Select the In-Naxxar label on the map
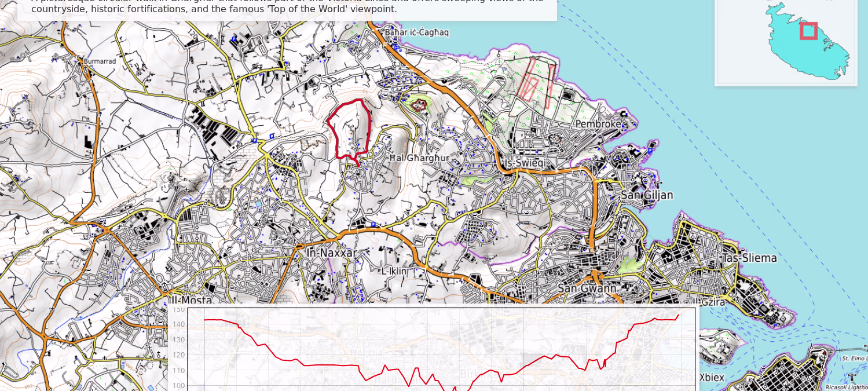 pos(332,253)
